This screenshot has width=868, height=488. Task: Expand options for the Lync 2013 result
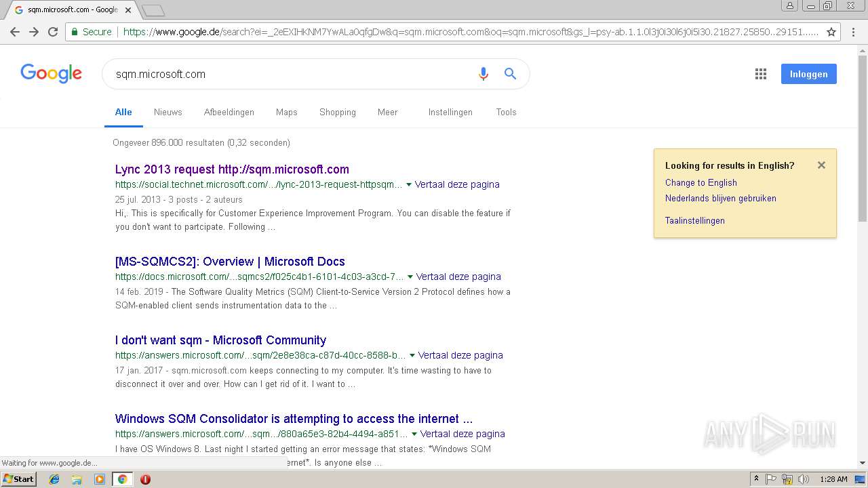[x=409, y=184]
